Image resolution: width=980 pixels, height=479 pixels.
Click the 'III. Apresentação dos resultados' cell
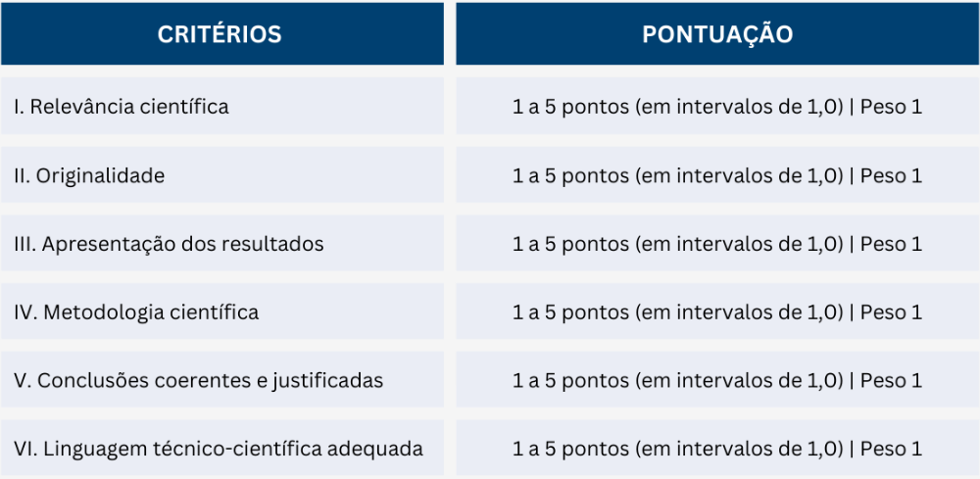pos(221,244)
